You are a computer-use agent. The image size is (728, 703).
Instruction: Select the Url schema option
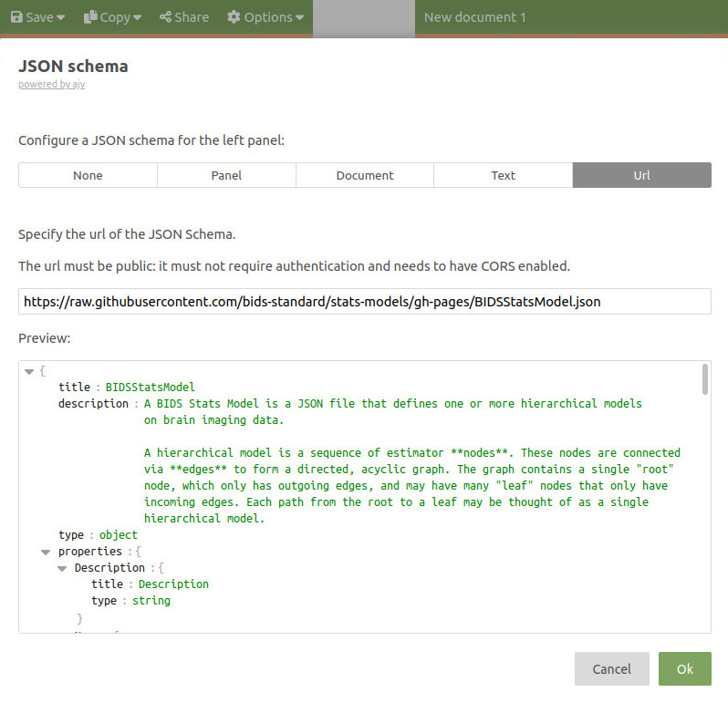641,175
